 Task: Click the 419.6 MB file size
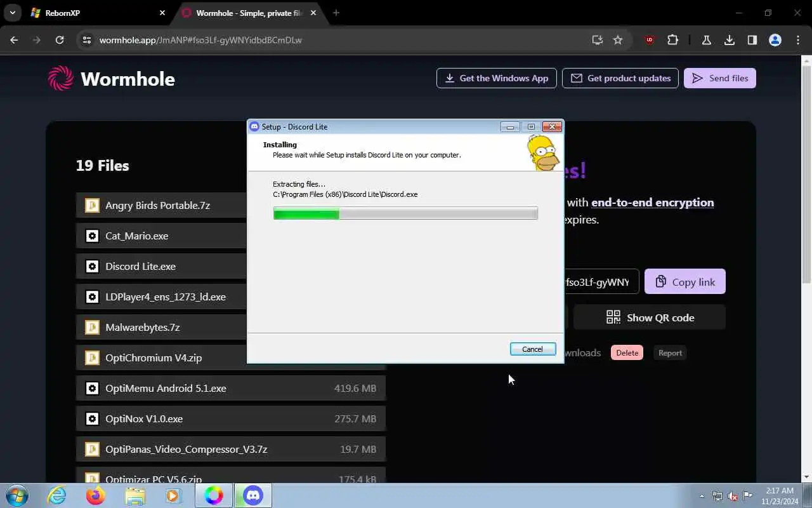355,388
